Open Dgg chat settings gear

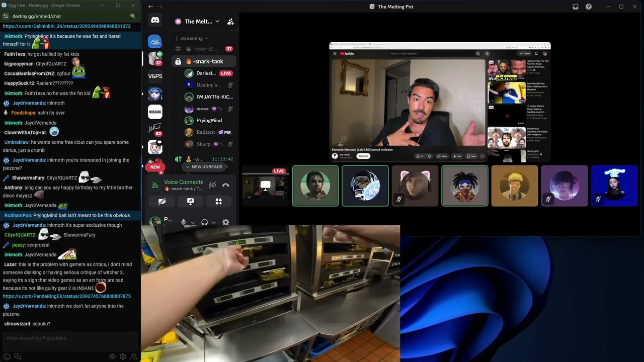click(x=123, y=356)
